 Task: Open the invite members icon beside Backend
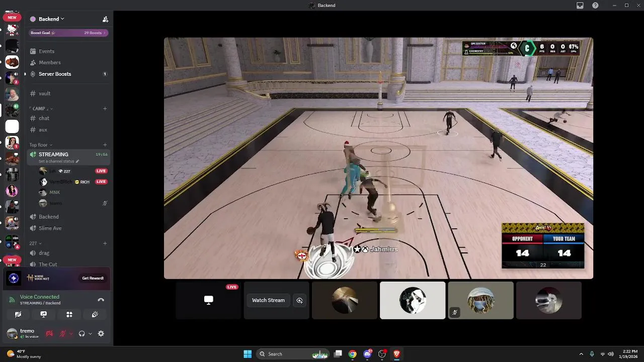tap(105, 19)
